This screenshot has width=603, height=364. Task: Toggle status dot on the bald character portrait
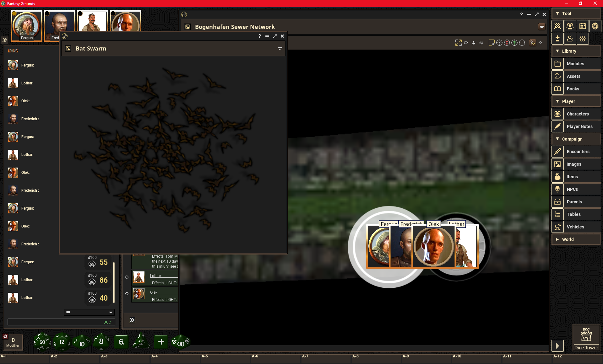pyautogui.click(x=113, y=13)
